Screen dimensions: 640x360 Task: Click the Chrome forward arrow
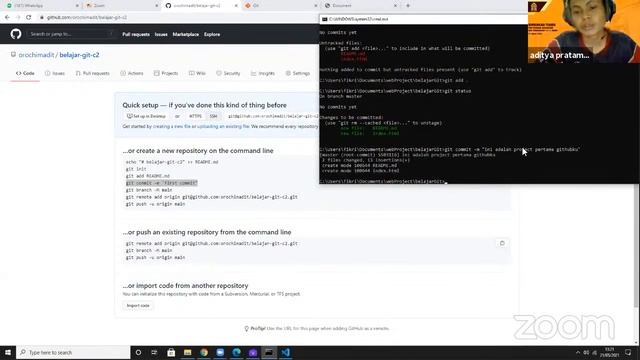tap(18, 17)
